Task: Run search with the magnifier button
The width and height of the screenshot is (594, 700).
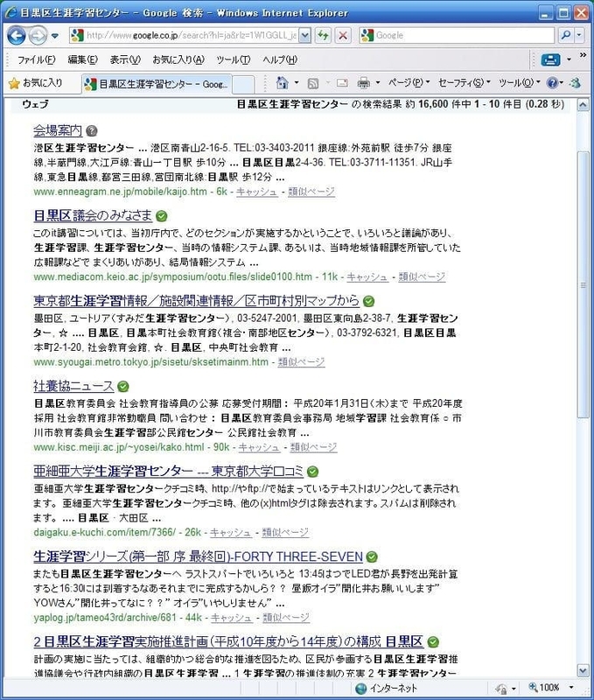Action: tap(565, 35)
